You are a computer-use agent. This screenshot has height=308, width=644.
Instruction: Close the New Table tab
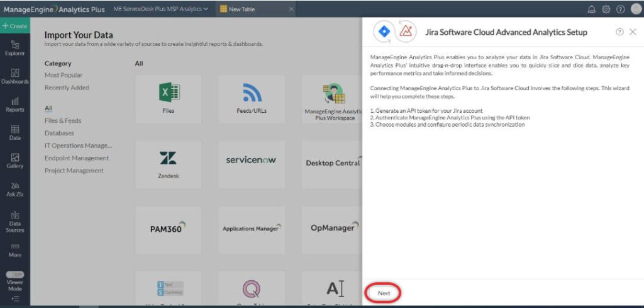tap(291, 9)
